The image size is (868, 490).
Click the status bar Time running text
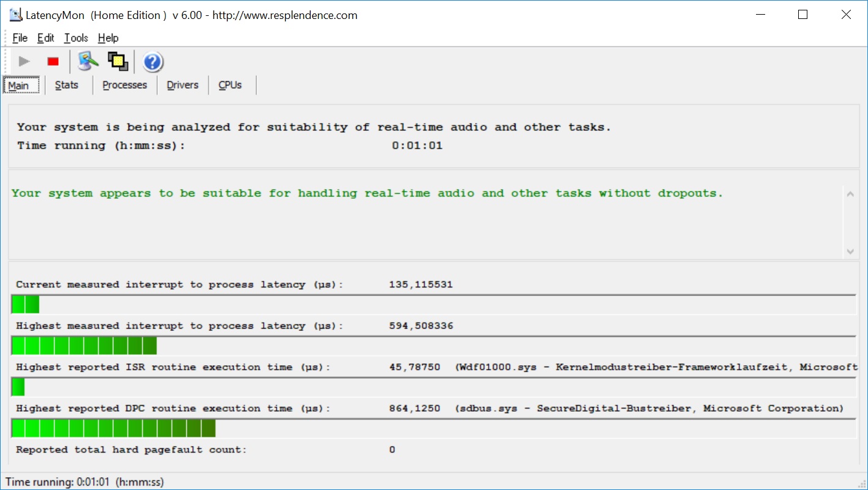[84, 482]
